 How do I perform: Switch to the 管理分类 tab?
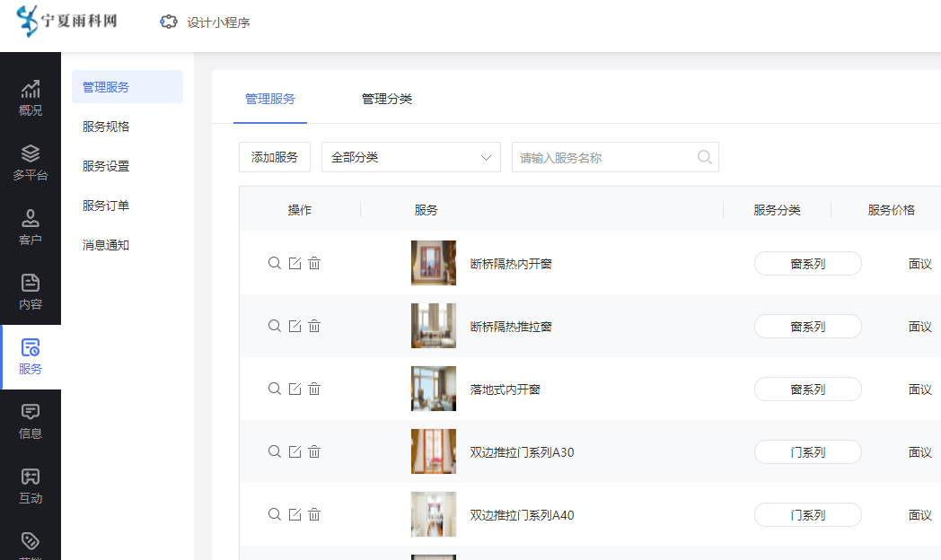tap(386, 99)
